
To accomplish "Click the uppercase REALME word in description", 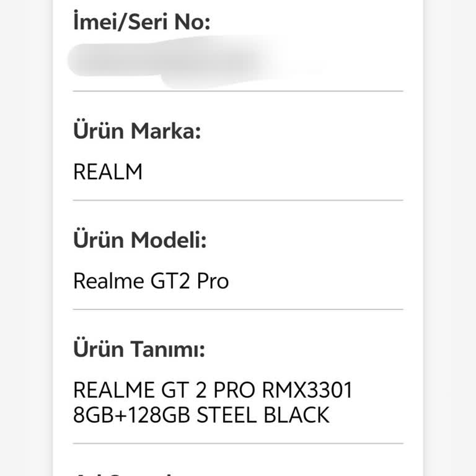I will click(108, 390).
